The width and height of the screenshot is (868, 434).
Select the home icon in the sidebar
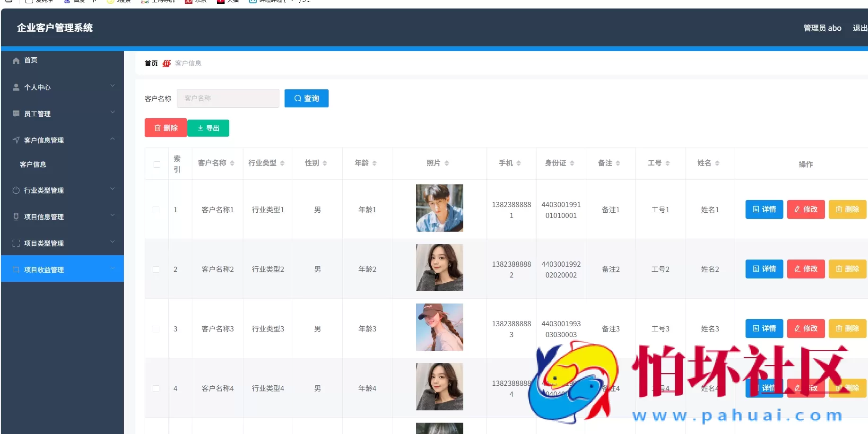(x=16, y=60)
